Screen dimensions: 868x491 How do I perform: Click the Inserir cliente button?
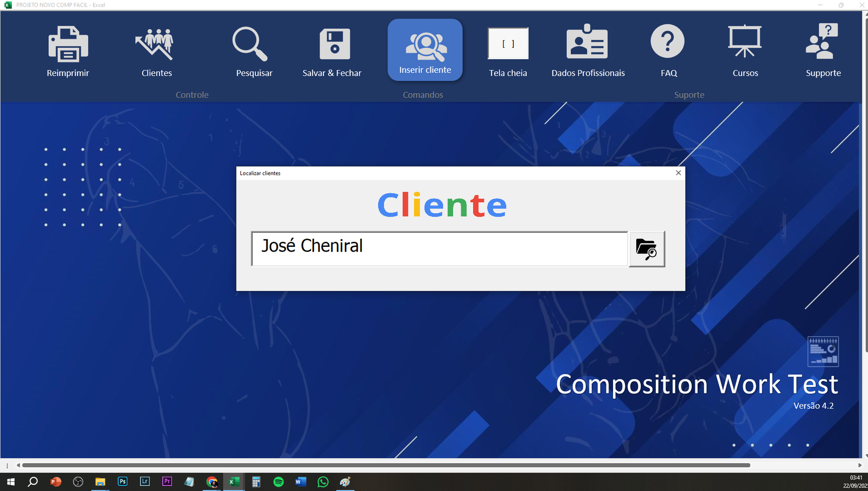coord(425,50)
